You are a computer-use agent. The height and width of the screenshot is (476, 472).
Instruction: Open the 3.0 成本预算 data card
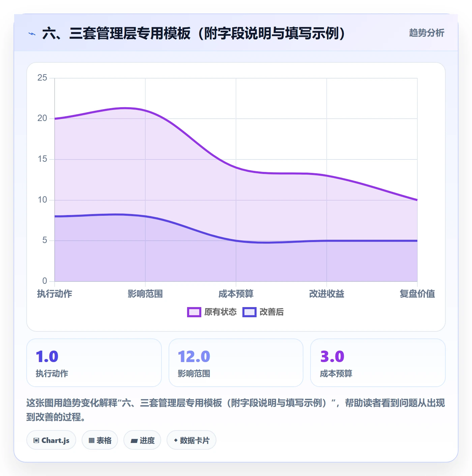pos(378,363)
